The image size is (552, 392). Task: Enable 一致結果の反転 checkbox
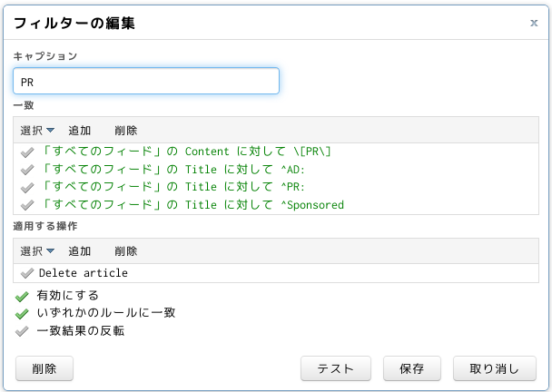[x=22, y=331]
